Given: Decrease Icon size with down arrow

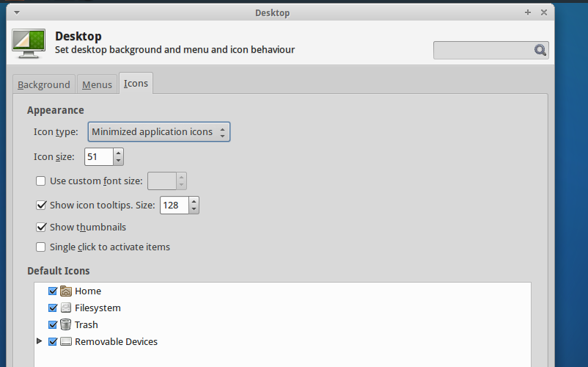Looking at the screenshot, I should (118, 161).
